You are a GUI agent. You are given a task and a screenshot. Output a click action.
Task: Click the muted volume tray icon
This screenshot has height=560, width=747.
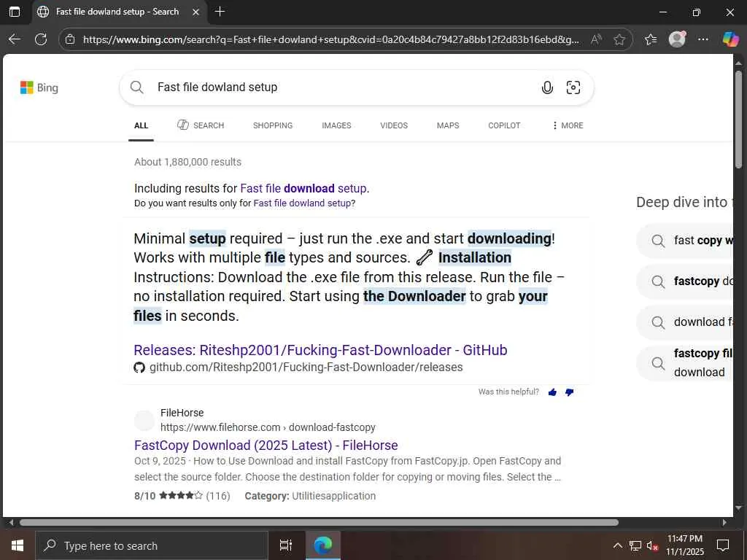click(652, 545)
